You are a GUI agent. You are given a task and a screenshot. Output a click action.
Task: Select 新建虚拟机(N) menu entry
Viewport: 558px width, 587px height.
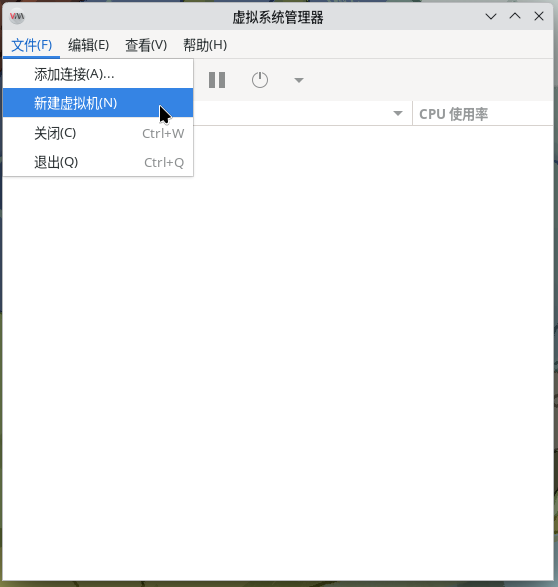(98, 103)
